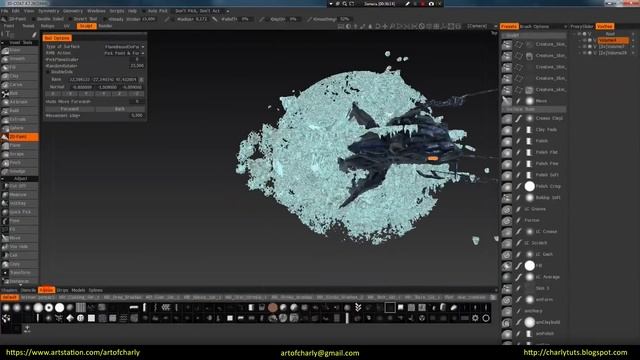Open the Symmetry menu

click(x=49, y=11)
